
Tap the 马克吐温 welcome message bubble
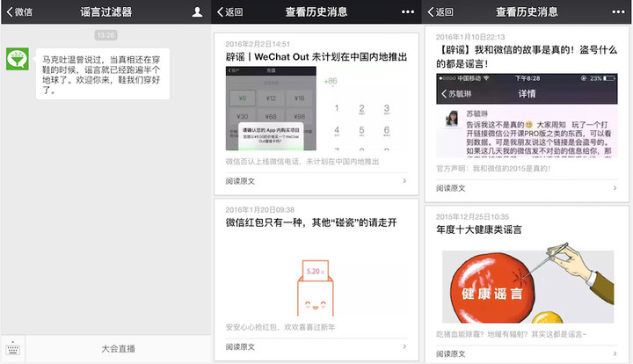[x=103, y=74]
